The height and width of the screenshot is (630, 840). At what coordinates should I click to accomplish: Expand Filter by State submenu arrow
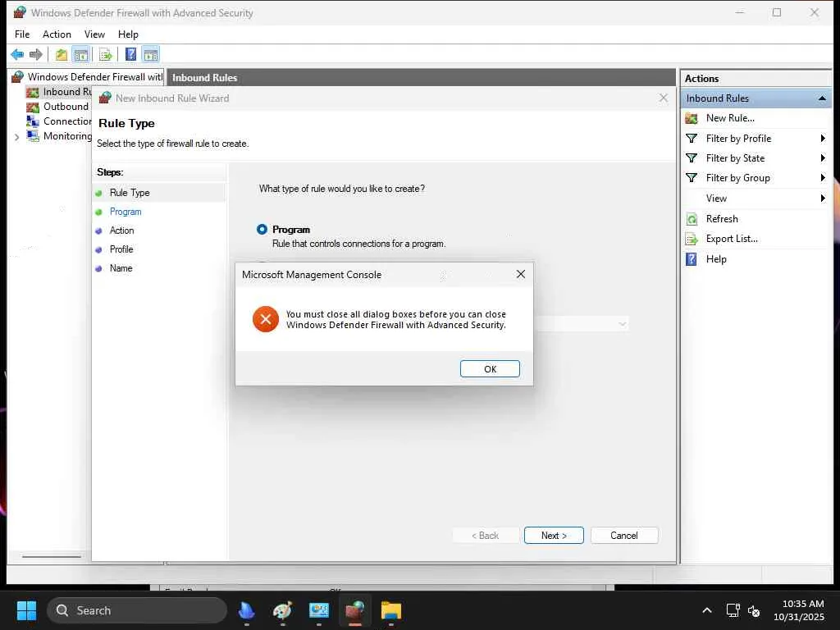coord(823,158)
